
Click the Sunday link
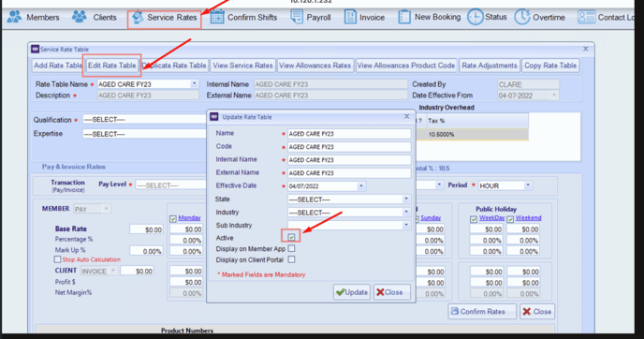click(431, 218)
